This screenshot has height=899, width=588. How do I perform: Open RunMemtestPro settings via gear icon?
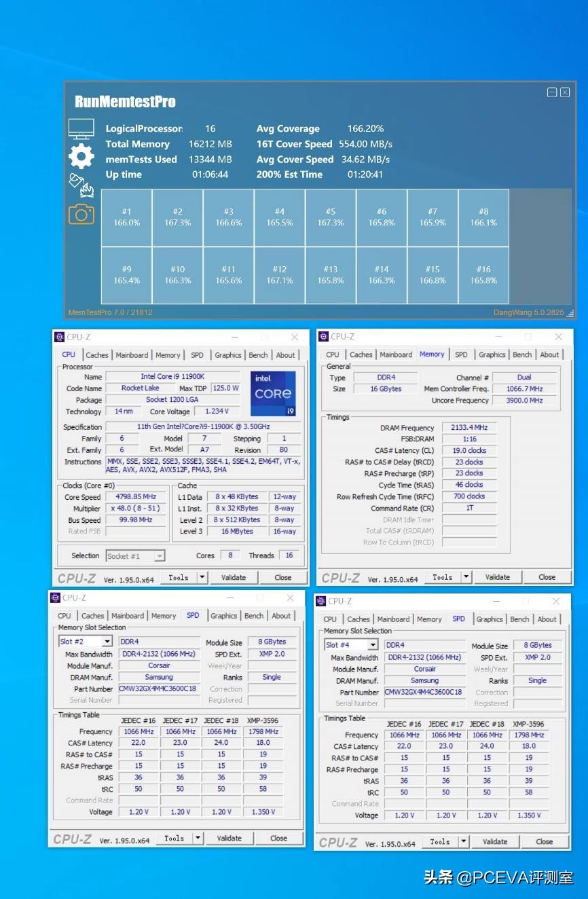pyautogui.click(x=81, y=156)
